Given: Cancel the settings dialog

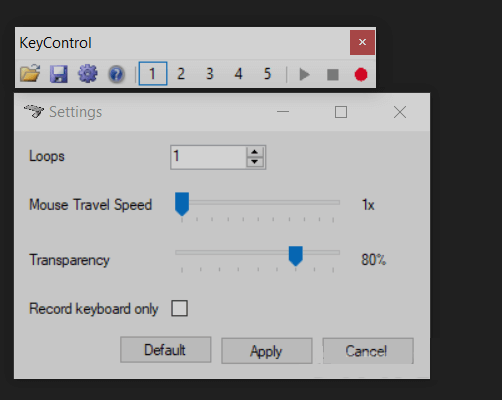Looking at the screenshot, I should click(368, 351).
